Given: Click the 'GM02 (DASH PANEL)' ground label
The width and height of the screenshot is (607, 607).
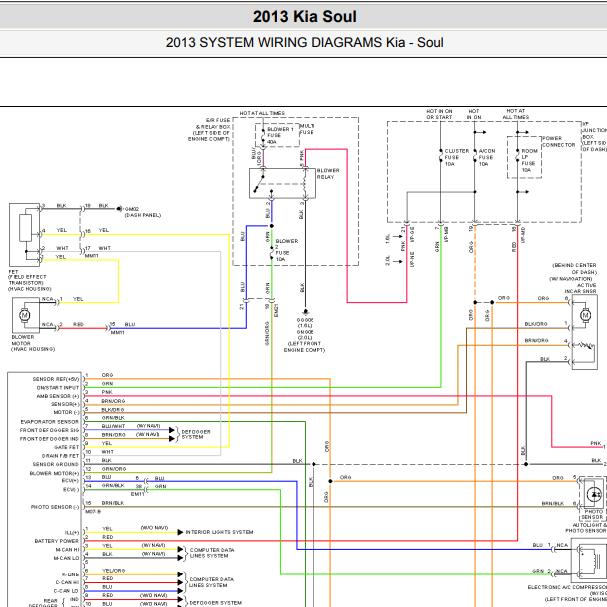Looking at the screenshot, I should [x=143, y=212].
